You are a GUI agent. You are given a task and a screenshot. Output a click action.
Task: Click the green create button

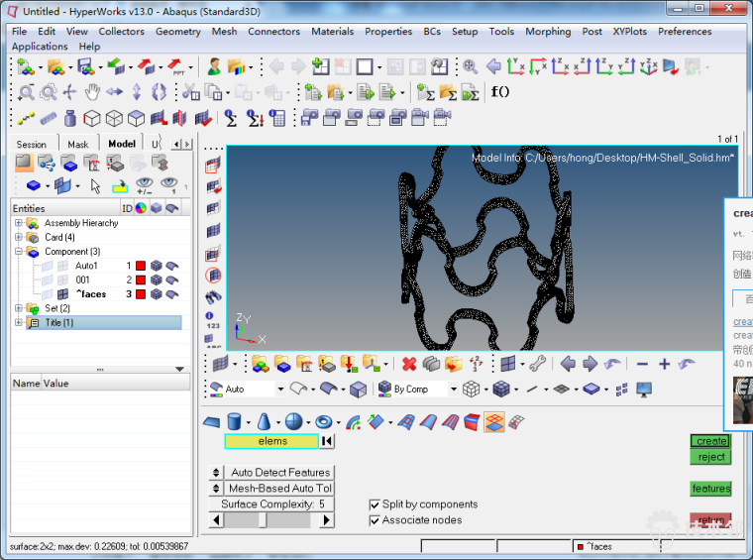(710, 441)
